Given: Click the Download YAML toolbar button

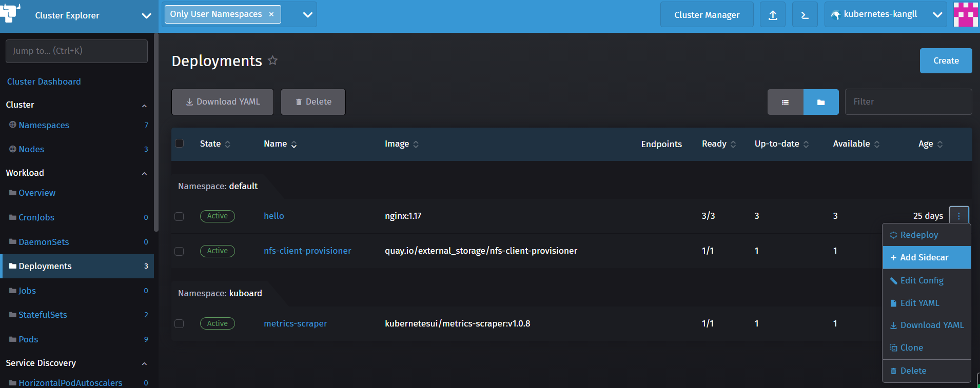Looking at the screenshot, I should (223, 102).
